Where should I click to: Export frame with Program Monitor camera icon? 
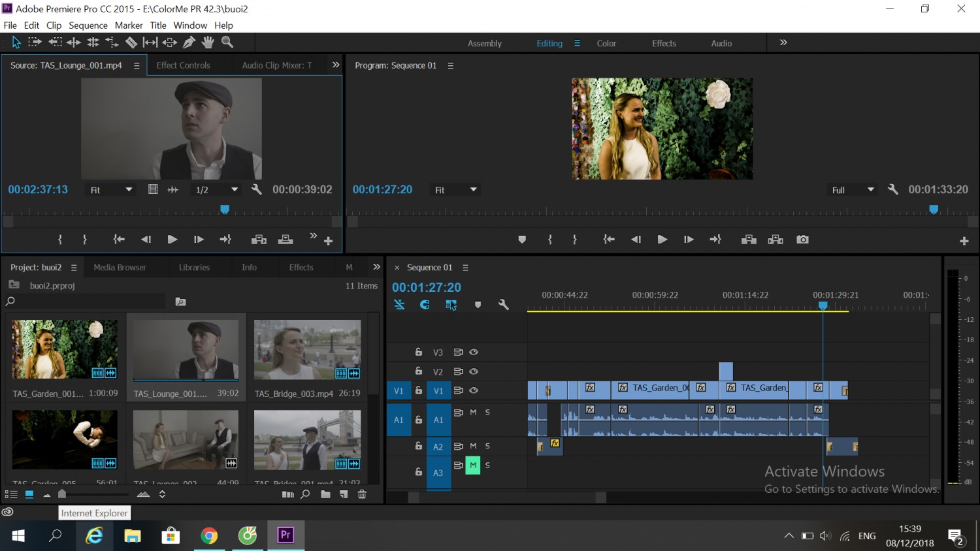pyautogui.click(x=802, y=240)
